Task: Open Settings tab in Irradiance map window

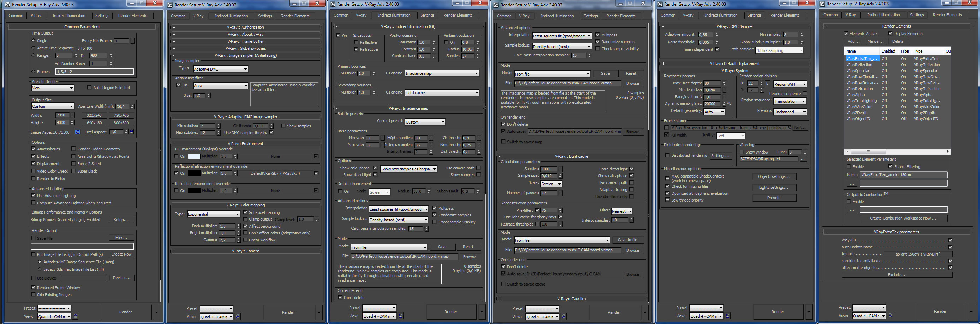Action: coord(428,15)
